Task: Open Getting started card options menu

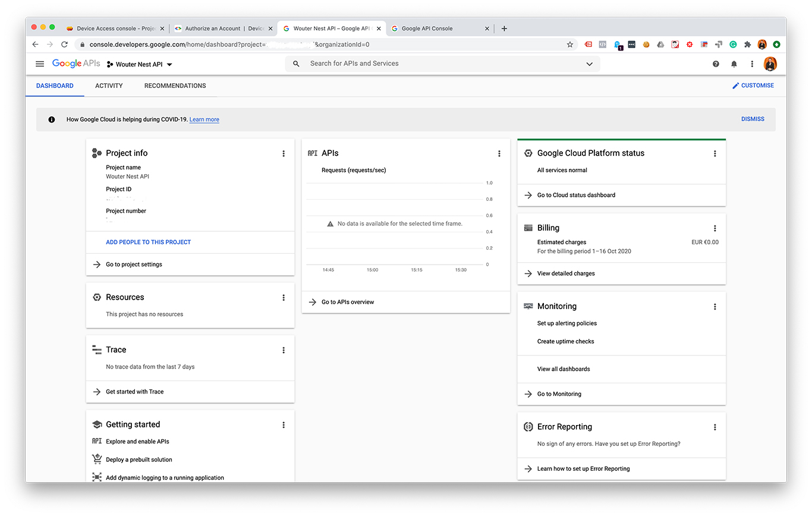Action: [284, 425]
